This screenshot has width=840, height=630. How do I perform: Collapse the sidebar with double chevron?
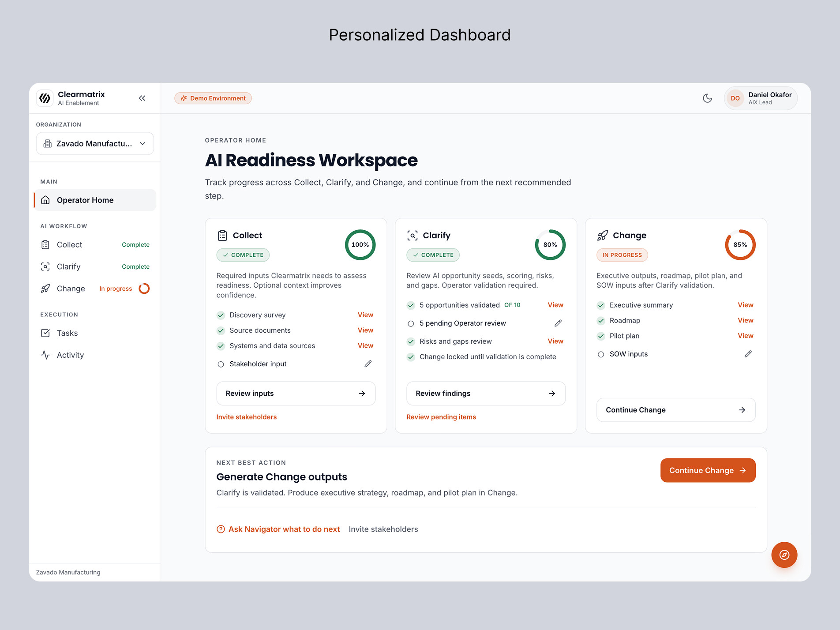click(x=142, y=98)
